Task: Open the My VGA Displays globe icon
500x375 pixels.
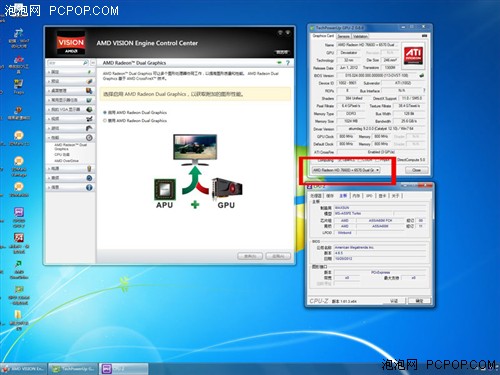Action: (89, 109)
